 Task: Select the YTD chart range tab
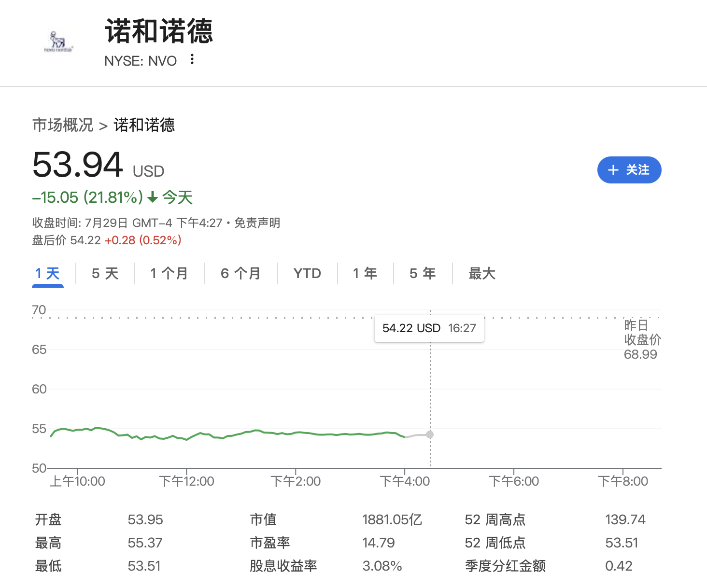(307, 274)
